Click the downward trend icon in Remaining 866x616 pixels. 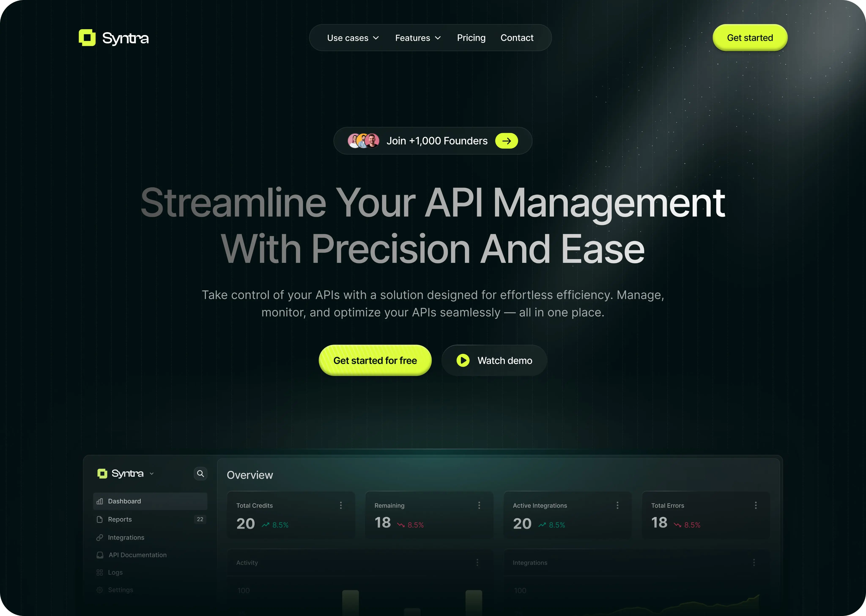pos(401,525)
